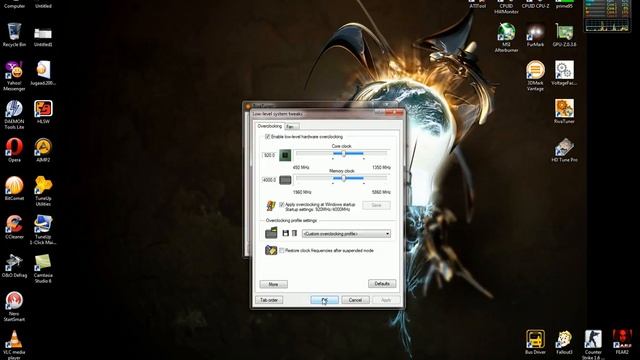Launch O&O Defrag shortcut
Screen dimensions: 640x360
(x=14, y=266)
